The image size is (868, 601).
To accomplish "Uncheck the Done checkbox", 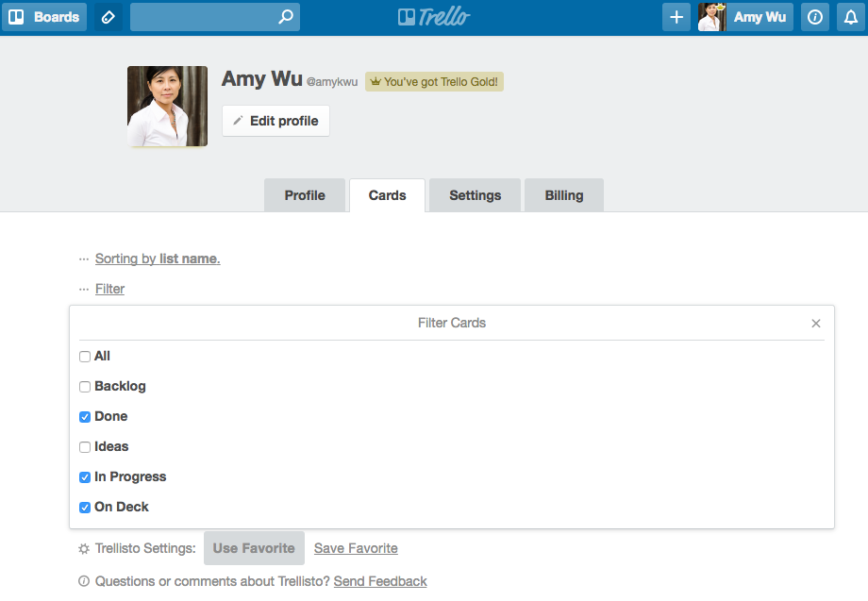I will pyautogui.click(x=85, y=417).
